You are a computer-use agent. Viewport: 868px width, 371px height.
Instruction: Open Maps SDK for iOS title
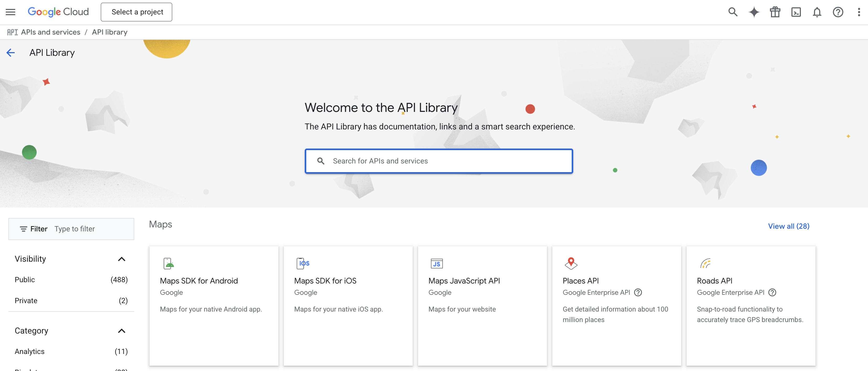point(325,281)
